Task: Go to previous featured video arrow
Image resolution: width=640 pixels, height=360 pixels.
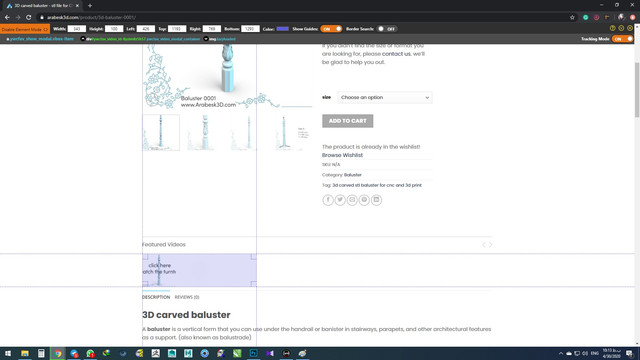Action: (484, 244)
